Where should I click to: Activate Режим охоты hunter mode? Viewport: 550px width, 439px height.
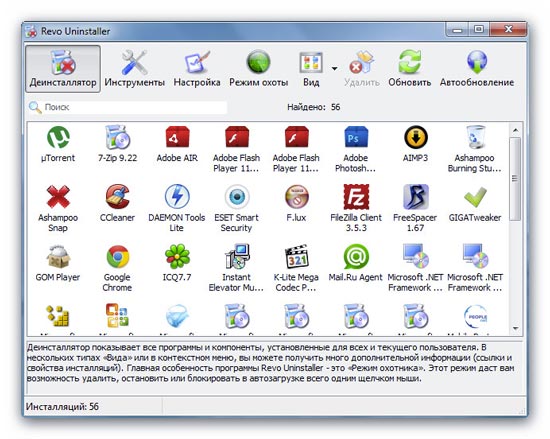(259, 69)
